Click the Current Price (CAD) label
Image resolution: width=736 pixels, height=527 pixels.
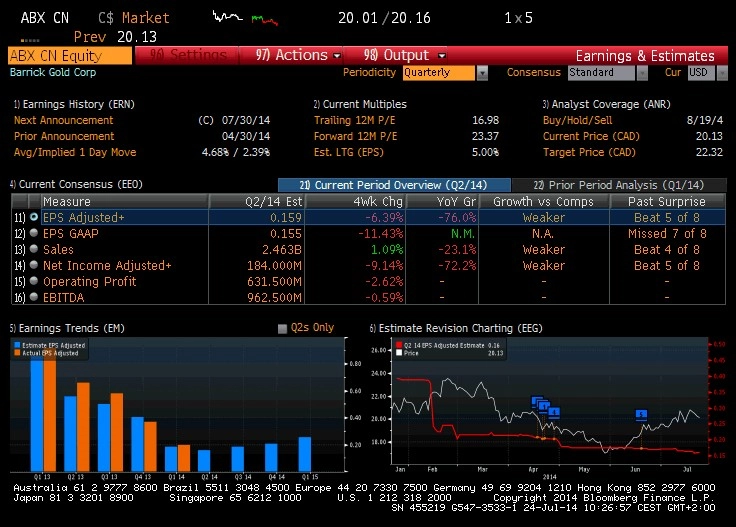591,136
